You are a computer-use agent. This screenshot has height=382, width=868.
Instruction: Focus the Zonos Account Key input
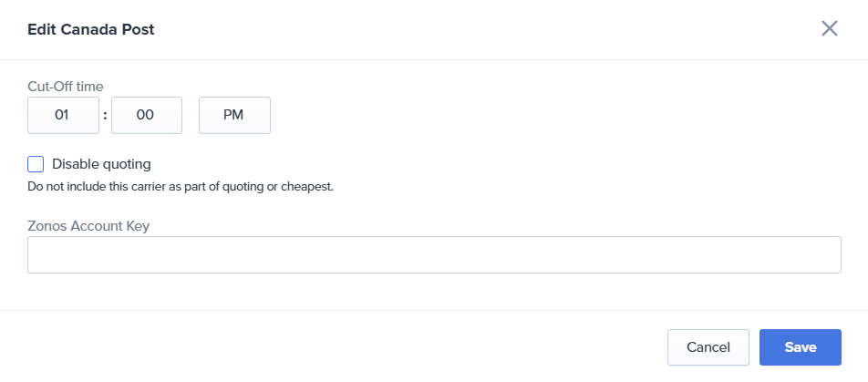pyautogui.click(x=434, y=255)
